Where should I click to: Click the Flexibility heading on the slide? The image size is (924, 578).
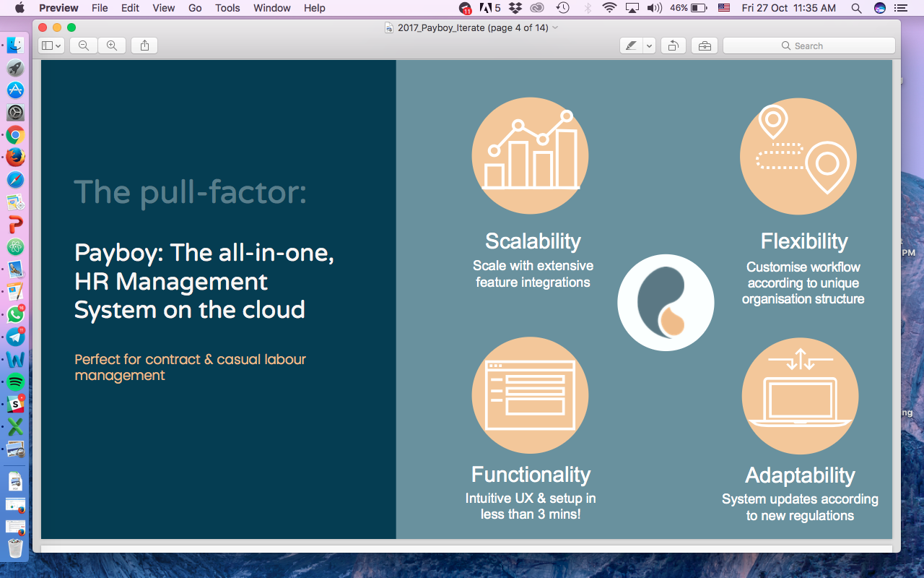point(804,241)
